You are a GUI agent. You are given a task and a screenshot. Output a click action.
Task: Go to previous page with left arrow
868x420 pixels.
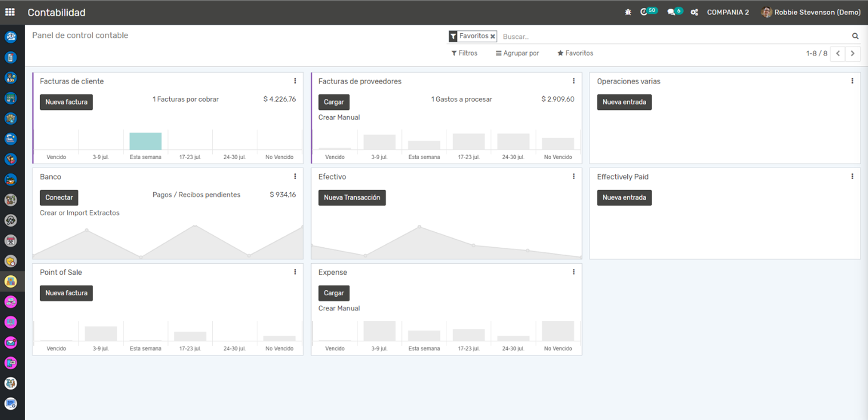click(838, 53)
